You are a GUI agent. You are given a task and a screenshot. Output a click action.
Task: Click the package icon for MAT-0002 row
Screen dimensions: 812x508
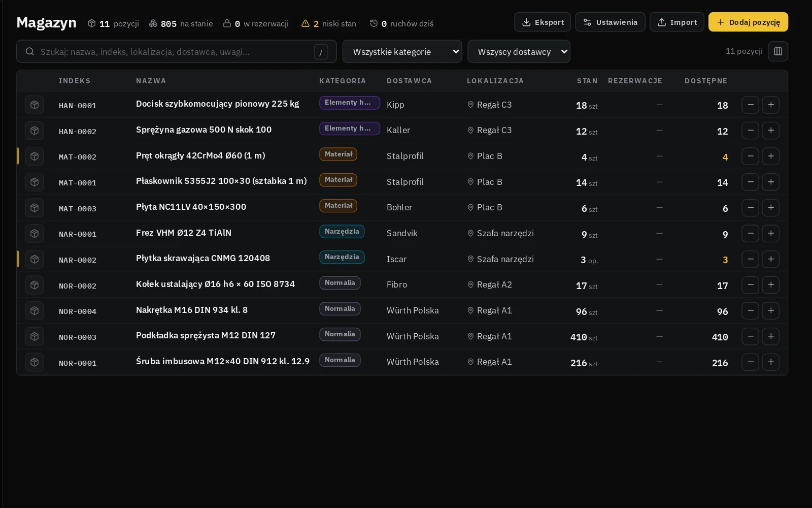(x=35, y=156)
